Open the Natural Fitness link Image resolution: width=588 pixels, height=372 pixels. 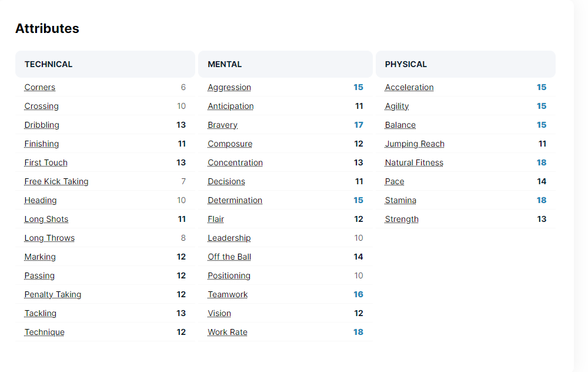[414, 163]
